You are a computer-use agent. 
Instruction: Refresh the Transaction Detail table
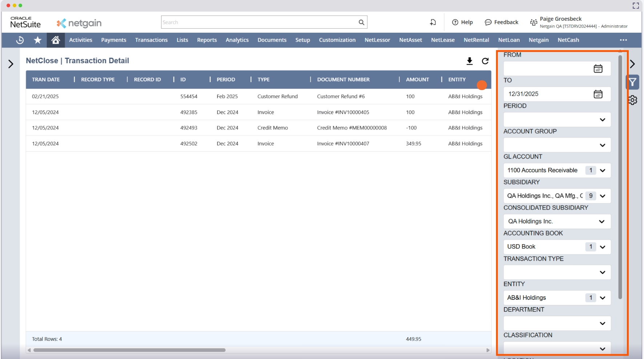[485, 61]
